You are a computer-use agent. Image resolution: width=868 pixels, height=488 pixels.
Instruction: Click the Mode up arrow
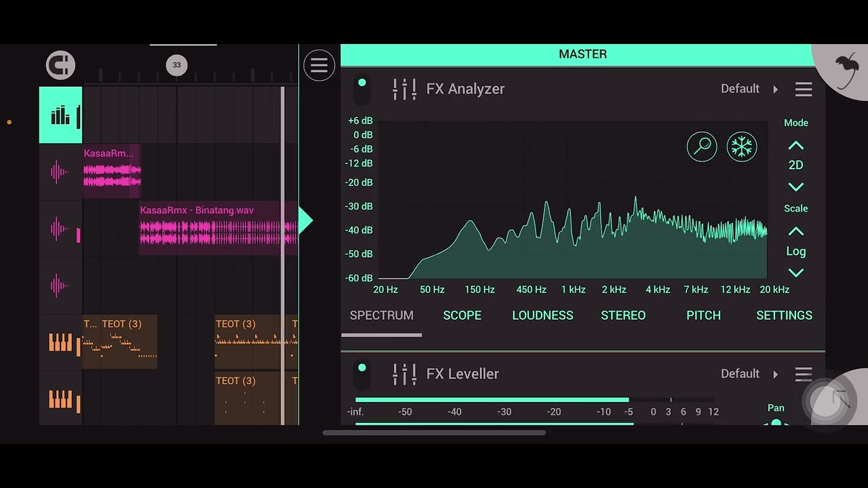point(796,146)
